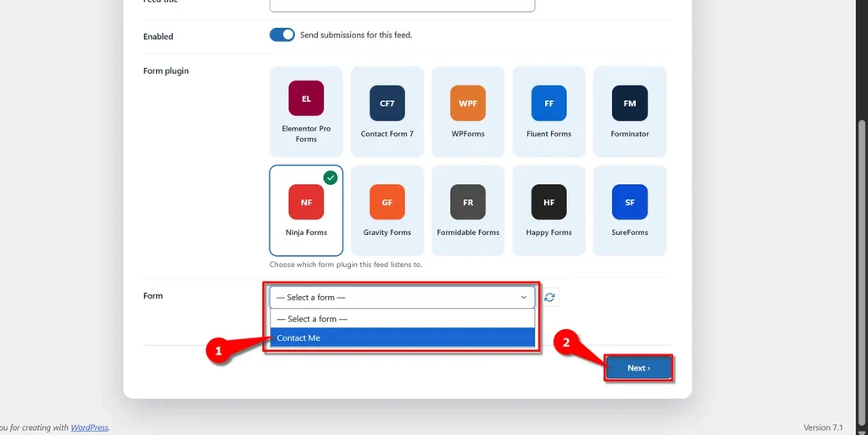The height and width of the screenshot is (435, 868).
Task: Open the Select a form dropdown
Action: tap(402, 297)
